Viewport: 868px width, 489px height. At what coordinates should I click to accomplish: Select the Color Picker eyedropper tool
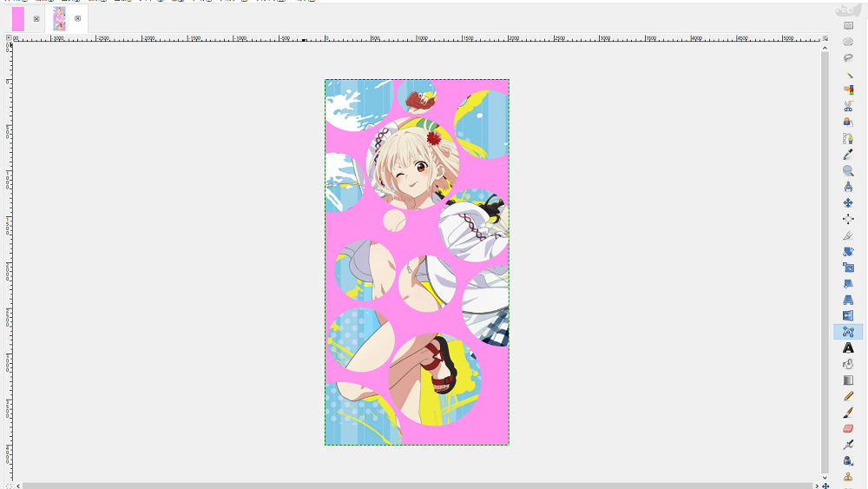[x=848, y=155]
